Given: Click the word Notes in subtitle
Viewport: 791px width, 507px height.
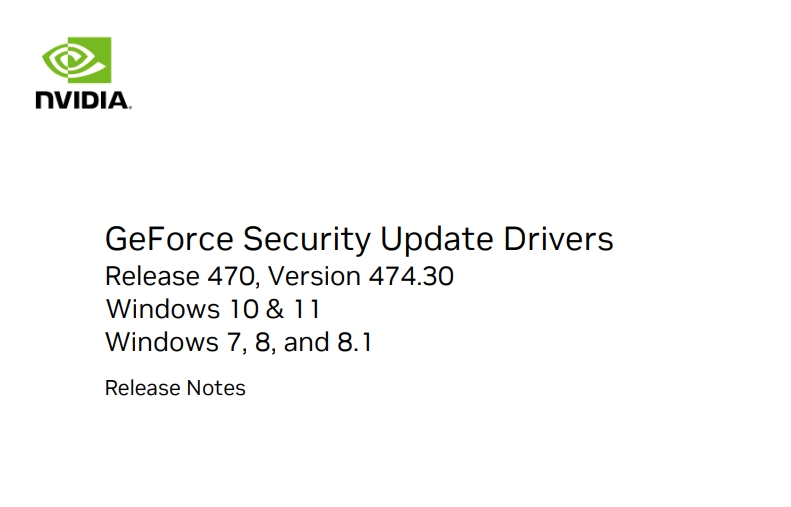Looking at the screenshot, I should [216, 388].
